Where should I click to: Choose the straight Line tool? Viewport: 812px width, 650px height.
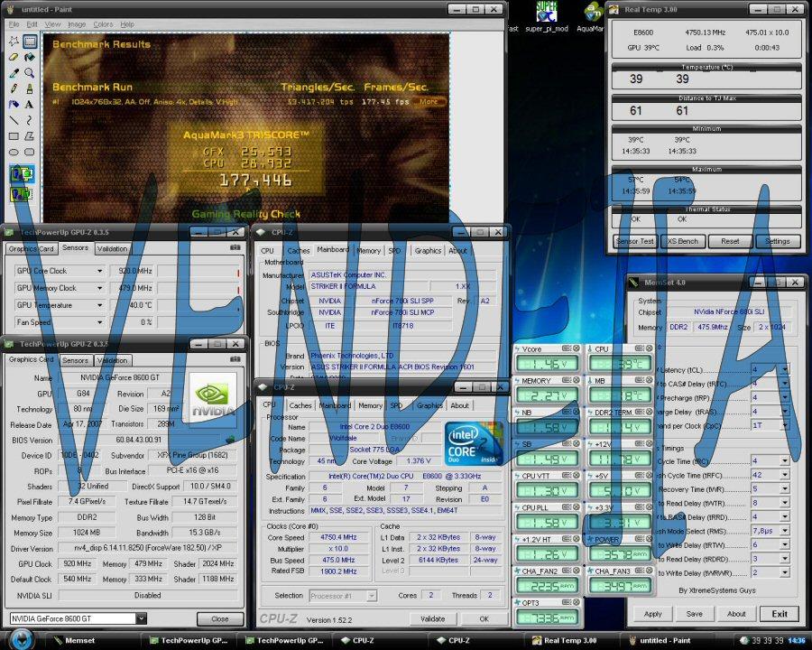(x=14, y=120)
